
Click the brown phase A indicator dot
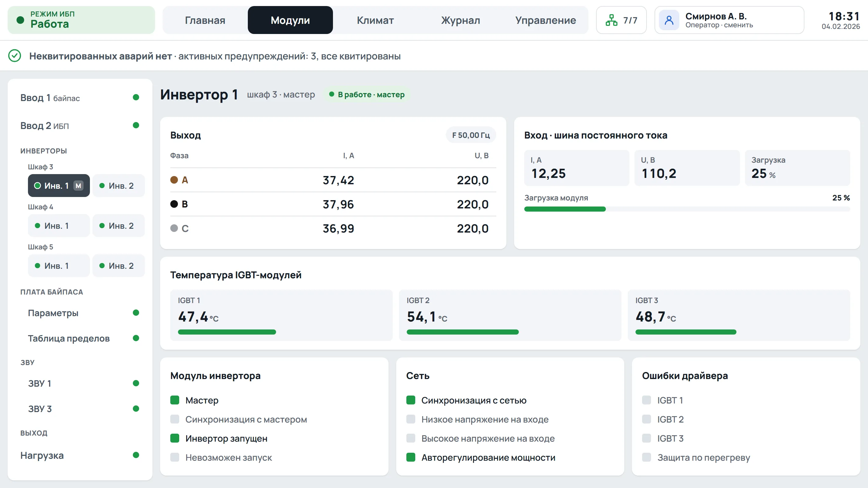pyautogui.click(x=174, y=180)
